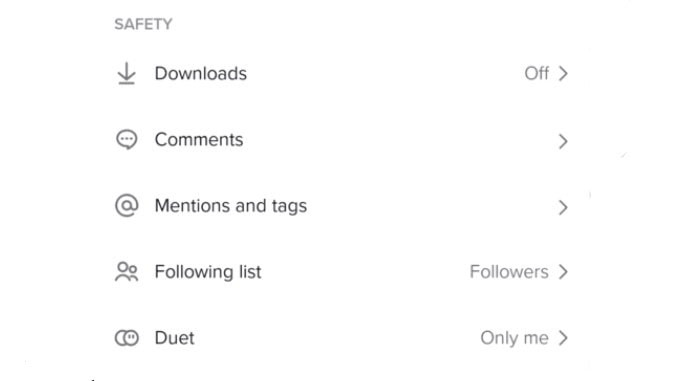Click the Following list people icon
700x381 pixels.
[126, 272]
